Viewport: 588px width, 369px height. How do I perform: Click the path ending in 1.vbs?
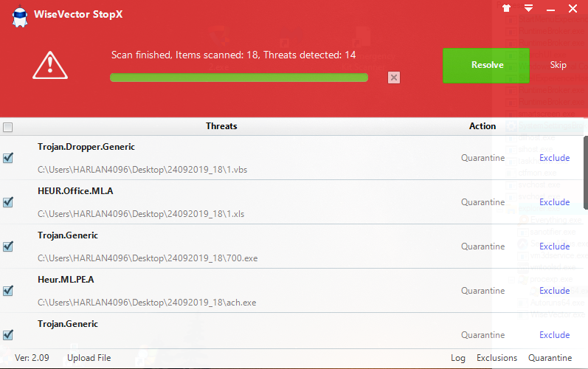pos(142,170)
